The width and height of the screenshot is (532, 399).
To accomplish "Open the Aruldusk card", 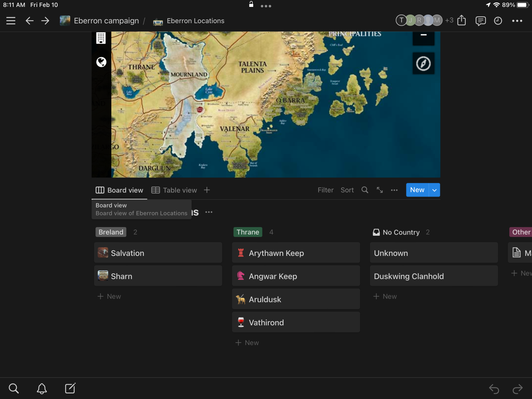I will (296, 299).
